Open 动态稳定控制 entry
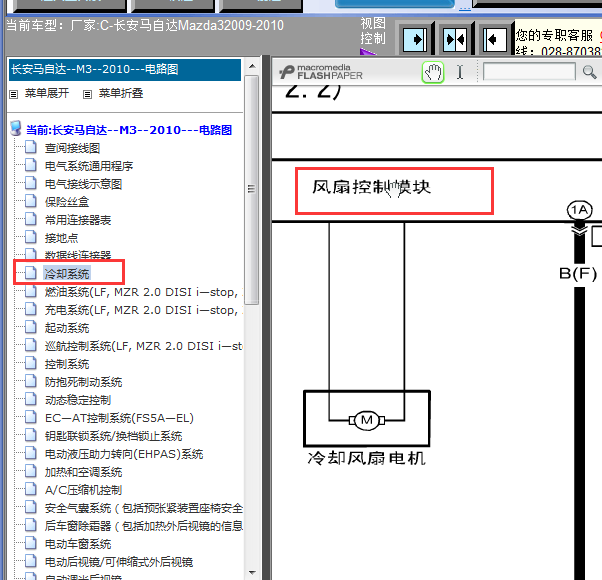Viewport: 602px width, 580px height. (x=78, y=400)
